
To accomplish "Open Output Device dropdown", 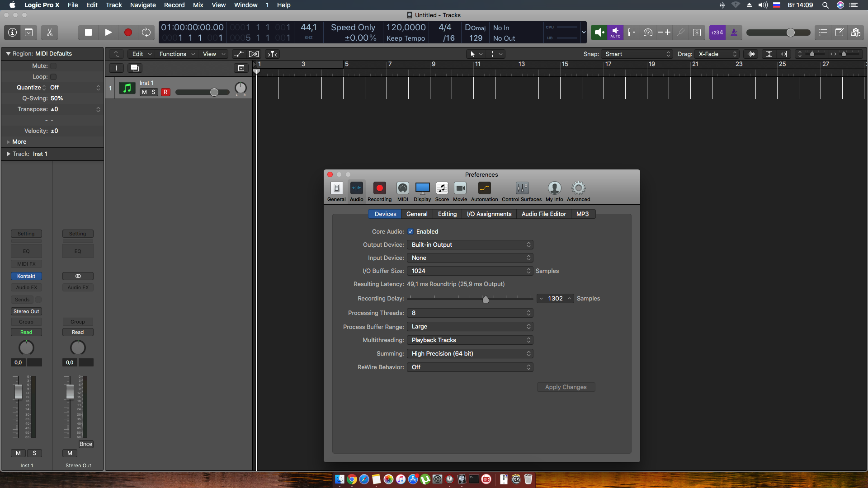I will point(470,245).
